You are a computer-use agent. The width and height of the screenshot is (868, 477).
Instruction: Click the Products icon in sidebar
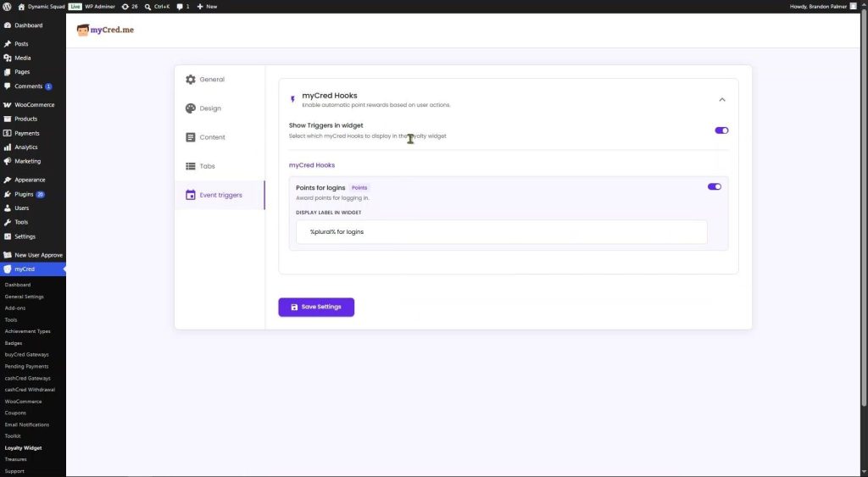[x=7, y=119]
